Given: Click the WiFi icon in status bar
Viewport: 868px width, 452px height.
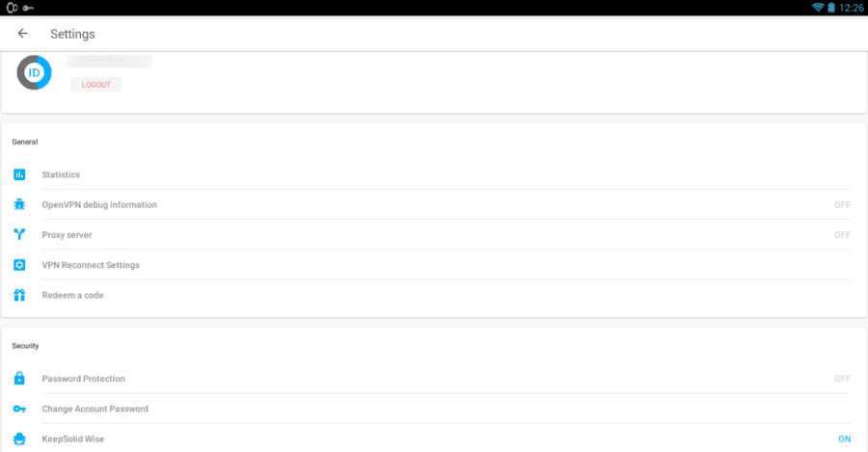Looking at the screenshot, I should click(x=818, y=7).
